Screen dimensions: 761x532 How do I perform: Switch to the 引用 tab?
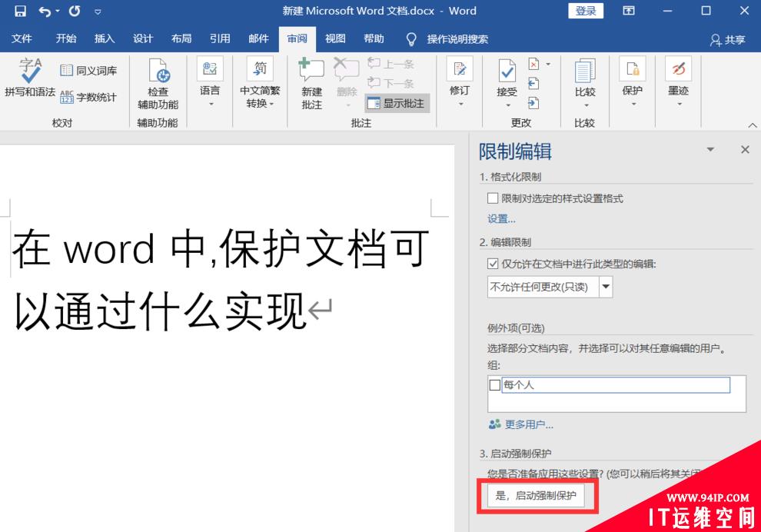point(220,39)
